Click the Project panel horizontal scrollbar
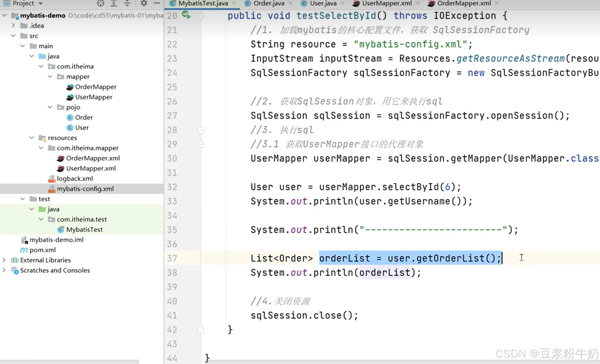The height and width of the screenshot is (364, 600). pos(69,362)
